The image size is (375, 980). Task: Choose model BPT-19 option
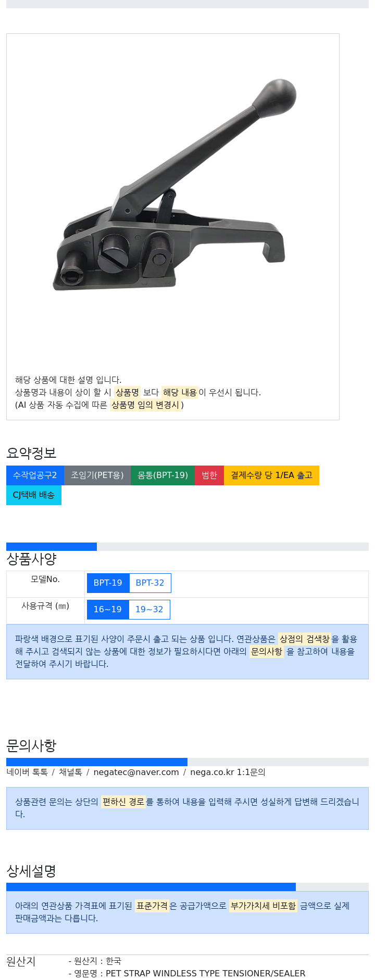click(108, 583)
